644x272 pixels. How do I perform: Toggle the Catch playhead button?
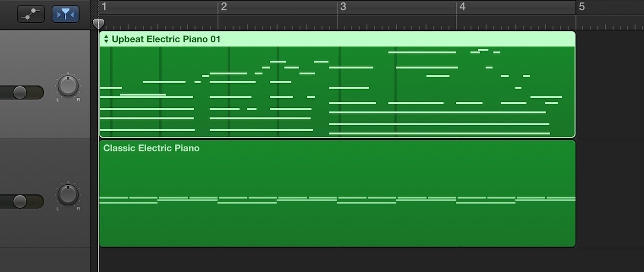tap(65, 14)
